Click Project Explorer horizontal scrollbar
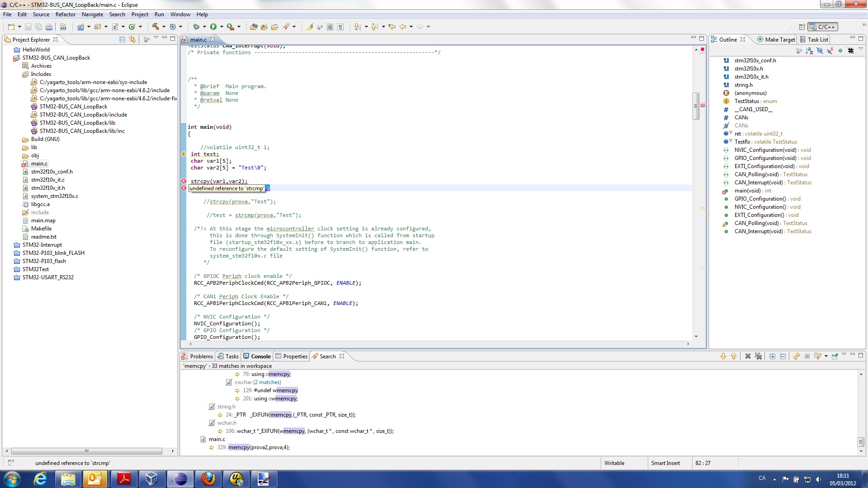868x488 pixels. 86,451
